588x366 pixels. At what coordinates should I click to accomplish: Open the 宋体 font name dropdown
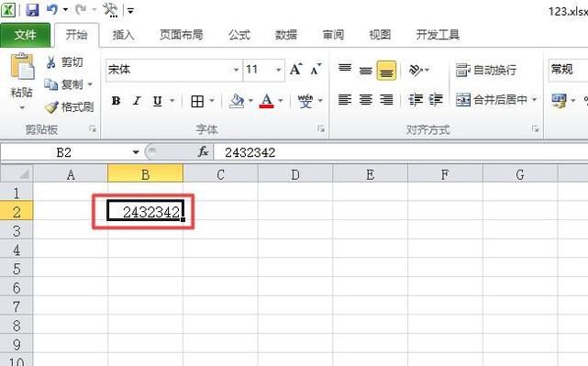[x=236, y=70]
